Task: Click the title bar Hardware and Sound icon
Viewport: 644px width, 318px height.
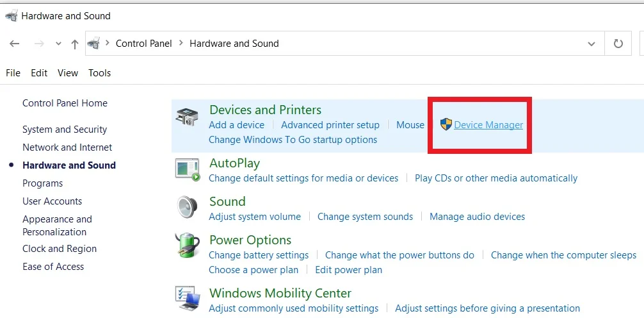Action: click(12, 16)
